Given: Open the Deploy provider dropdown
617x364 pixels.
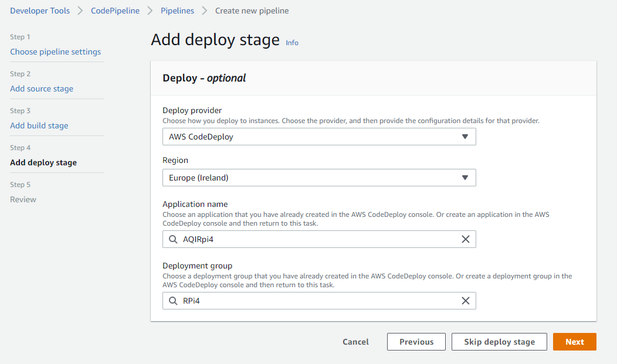Looking at the screenshot, I should [319, 137].
